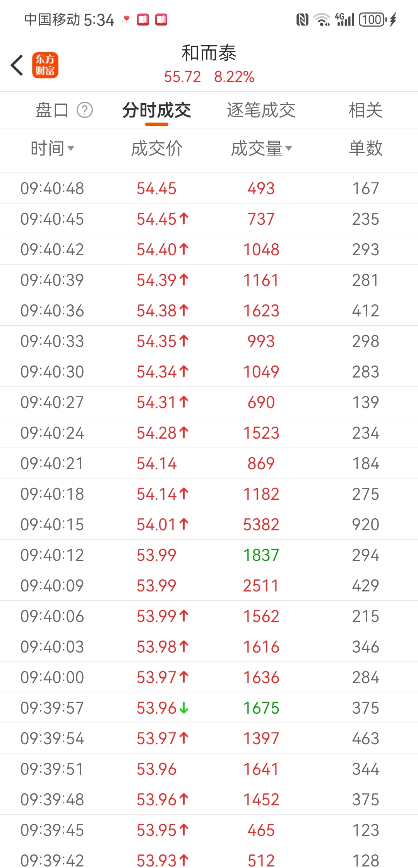Tap the question mark help icon beside 盘口
The image size is (418, 868).
[85, 110]
